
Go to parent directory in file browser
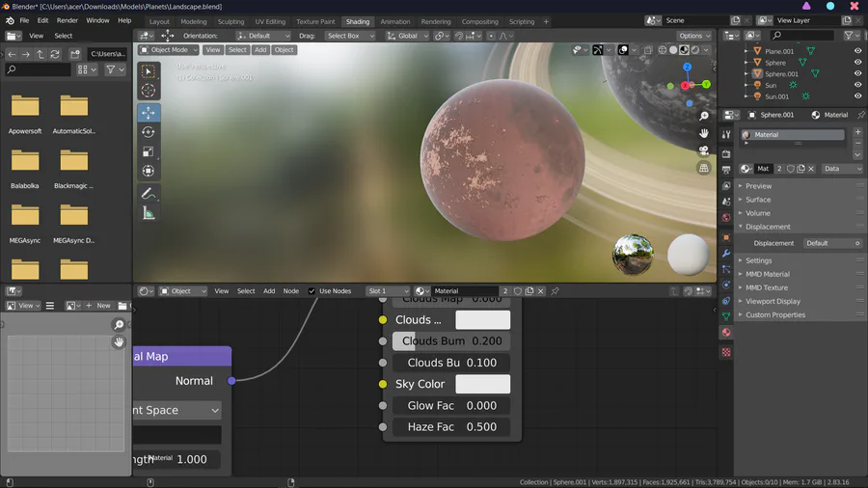(x=41, y=54)
